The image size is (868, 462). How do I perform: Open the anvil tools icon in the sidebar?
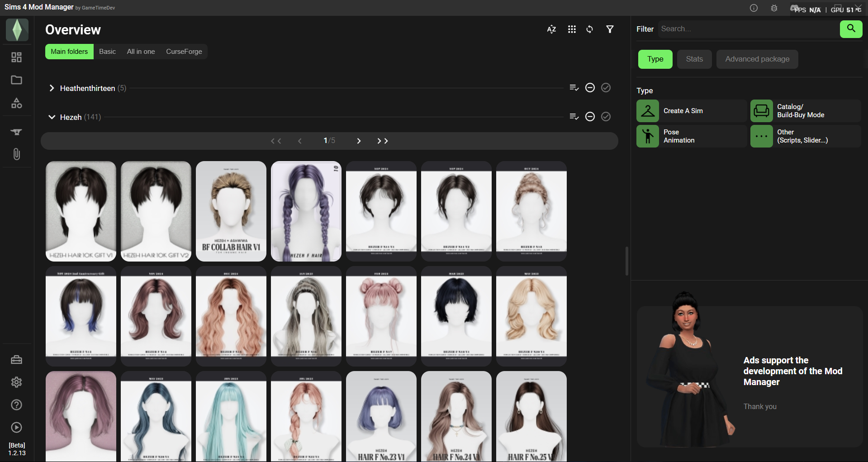click(x=17, y=132)
